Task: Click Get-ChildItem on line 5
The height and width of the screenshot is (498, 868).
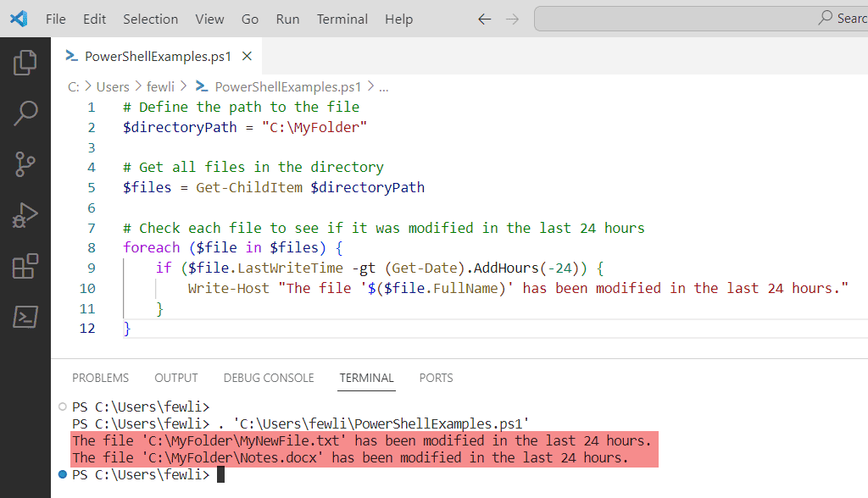Action: (249, 187)
